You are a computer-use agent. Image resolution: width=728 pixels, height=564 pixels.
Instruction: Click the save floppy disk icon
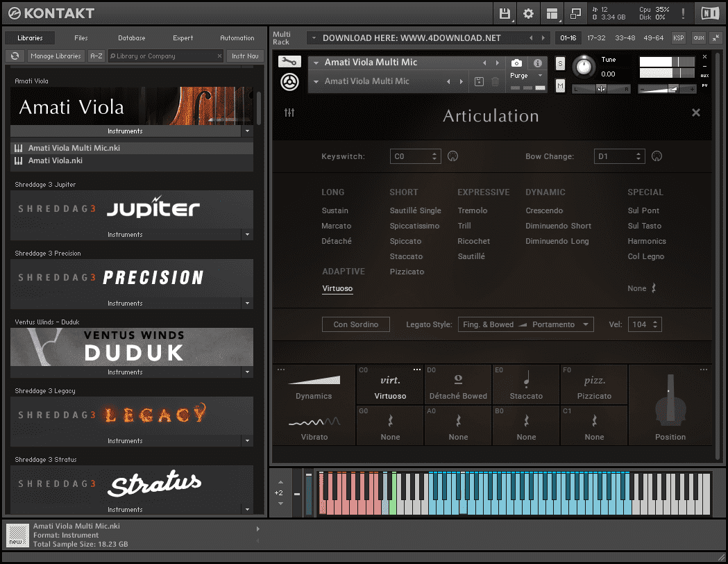pyautogui.click(x=505, y=13)
